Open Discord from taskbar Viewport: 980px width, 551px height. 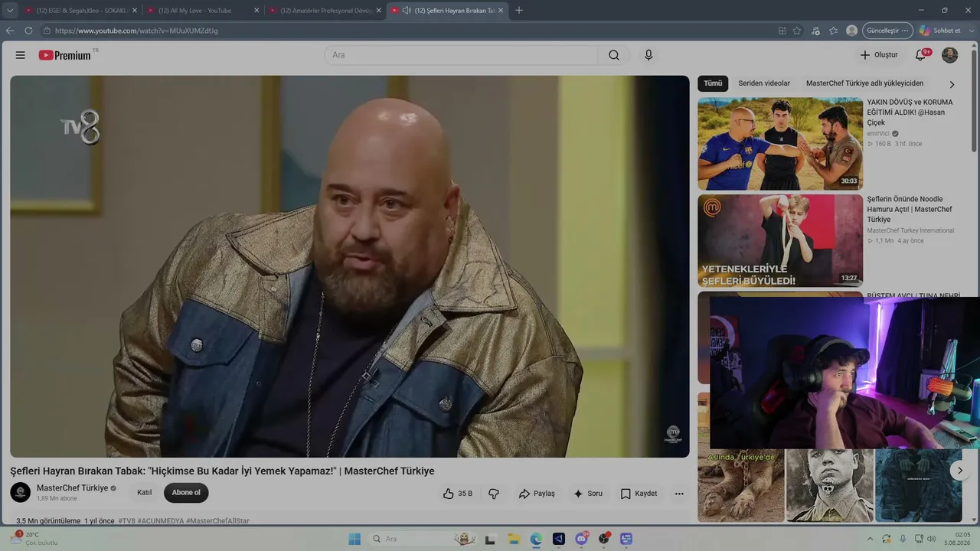click(581, 539)
